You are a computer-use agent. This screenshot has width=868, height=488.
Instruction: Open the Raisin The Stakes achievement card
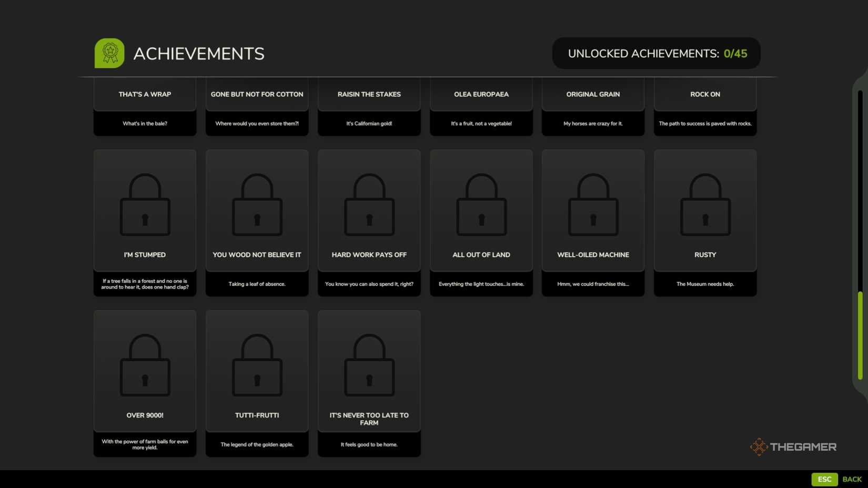369,106
